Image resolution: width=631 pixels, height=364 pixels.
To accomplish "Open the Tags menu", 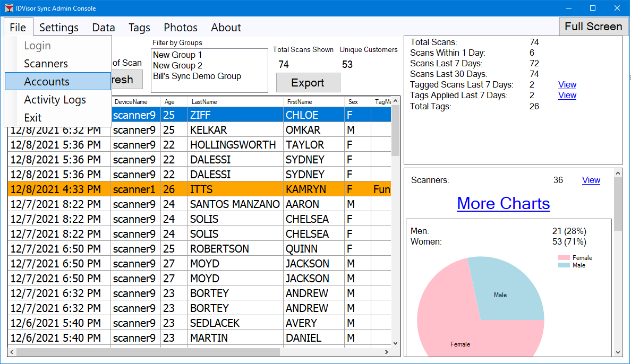I will tap(139, 28).
